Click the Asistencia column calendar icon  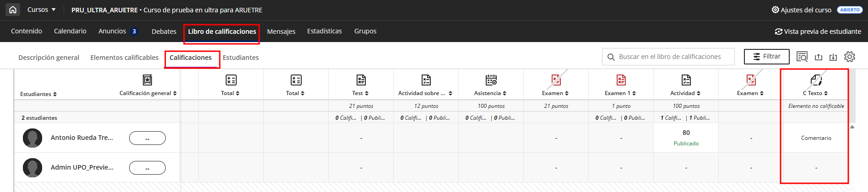click(x=491, y=80)
